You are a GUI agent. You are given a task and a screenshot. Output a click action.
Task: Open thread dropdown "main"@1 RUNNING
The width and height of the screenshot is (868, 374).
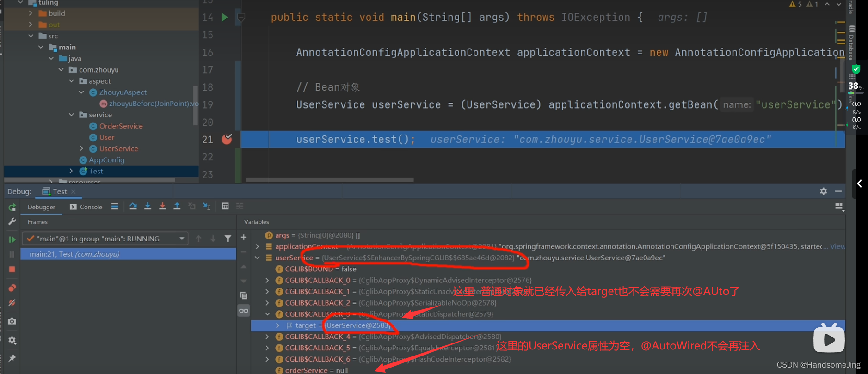pyautogui.click(x=106, y=239)
